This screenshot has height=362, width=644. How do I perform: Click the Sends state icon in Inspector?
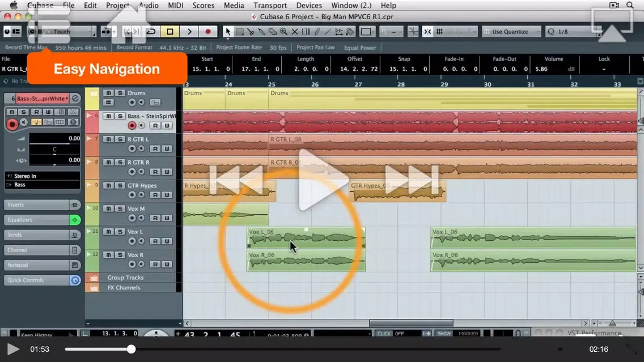tap(75, 235)
